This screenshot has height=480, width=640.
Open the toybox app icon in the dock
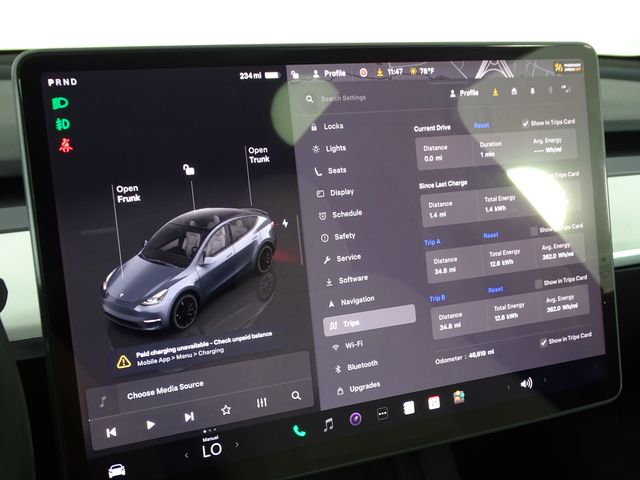(459, 397)
